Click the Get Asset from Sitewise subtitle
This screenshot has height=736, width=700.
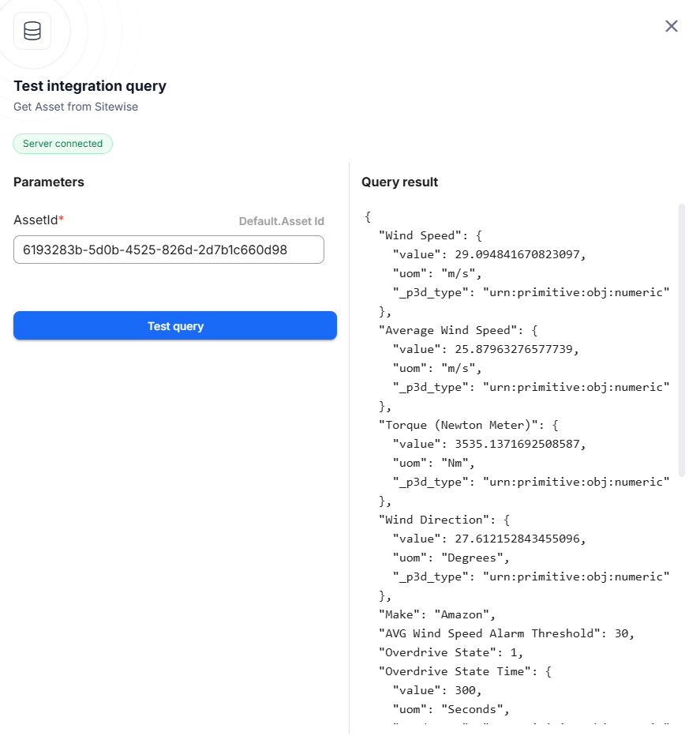pos(76,107)
